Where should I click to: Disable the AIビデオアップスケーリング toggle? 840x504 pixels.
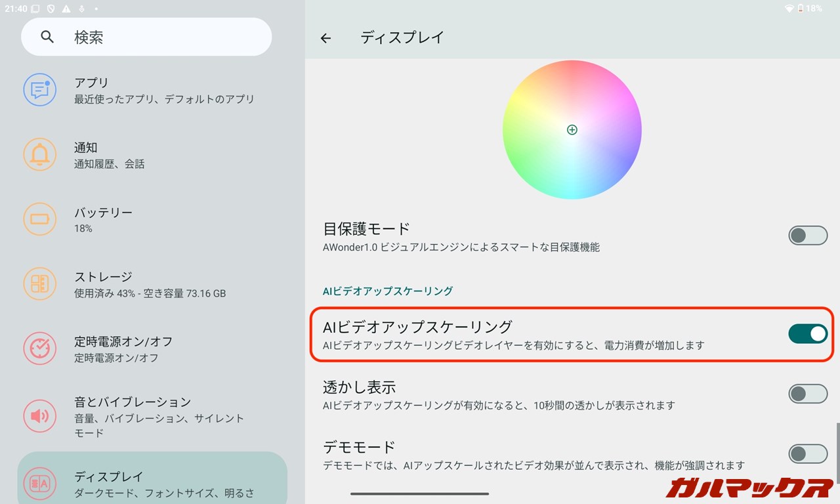808,333
